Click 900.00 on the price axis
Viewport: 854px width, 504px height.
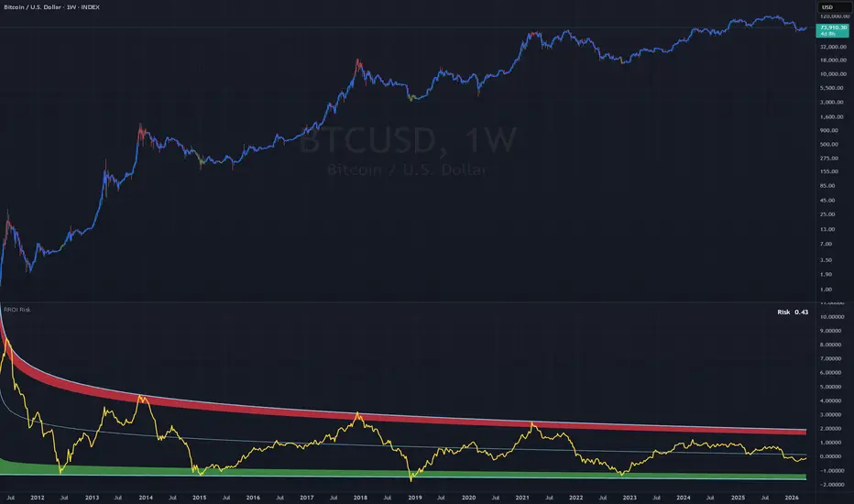coord(829,131)
